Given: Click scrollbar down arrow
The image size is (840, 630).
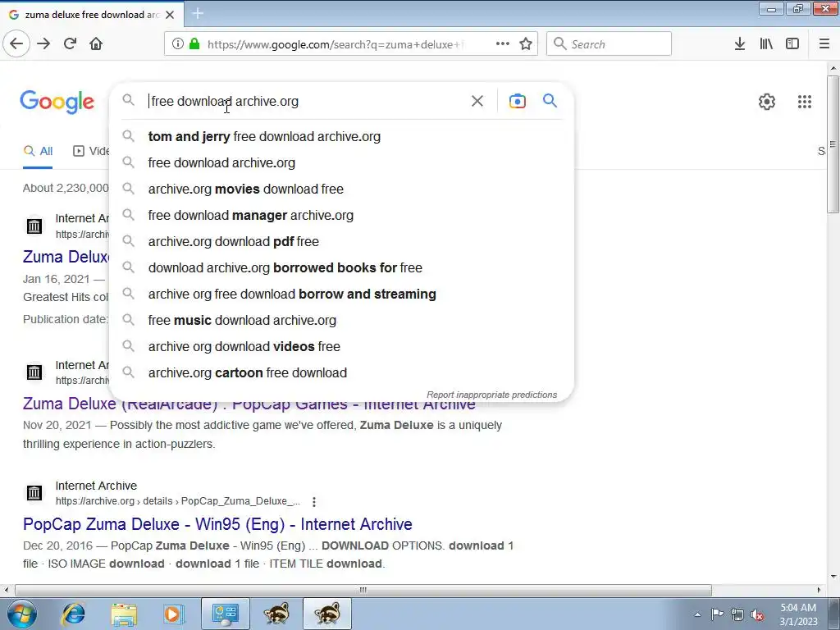Looking at the screenshot, I should tap(833, 577).
